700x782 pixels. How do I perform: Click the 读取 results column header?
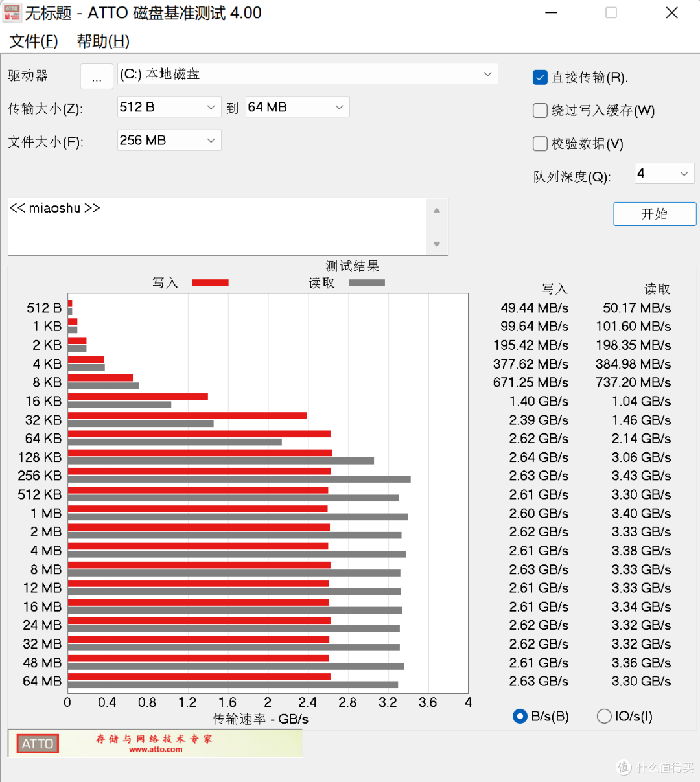click(x=657, y=289)
